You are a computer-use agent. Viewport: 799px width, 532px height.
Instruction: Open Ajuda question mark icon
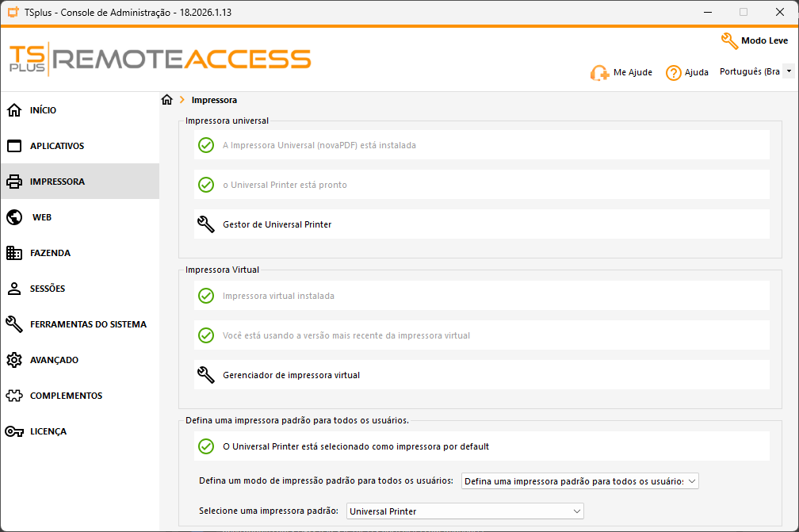(x=674, y=73)
